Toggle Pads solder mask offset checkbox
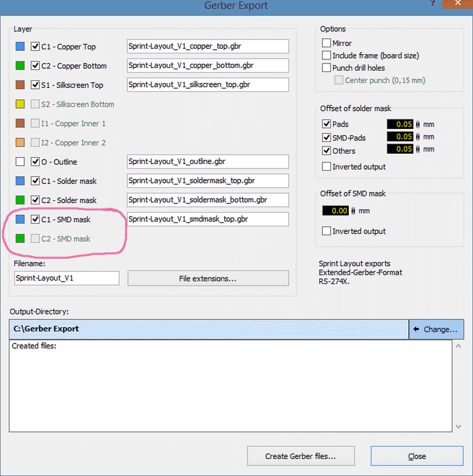The image size is (473, 476). click(x=326, y=124)
